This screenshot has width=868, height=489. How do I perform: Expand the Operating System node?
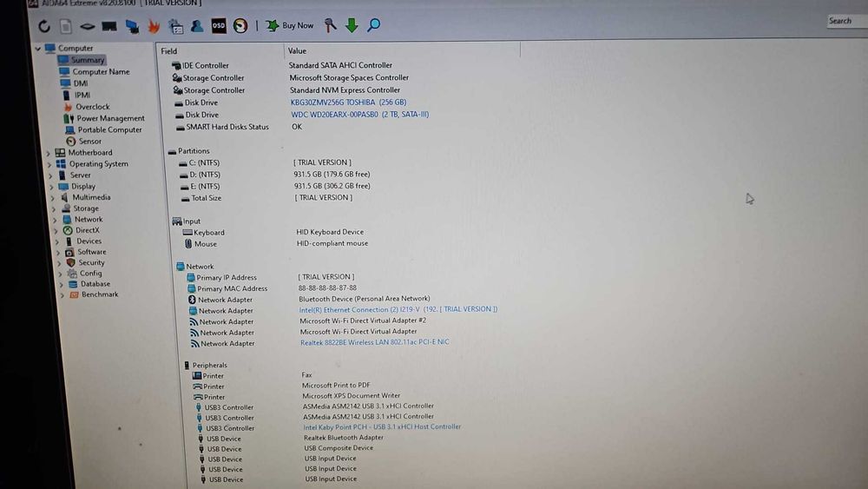pyautogui.click(x=49, y=164)
